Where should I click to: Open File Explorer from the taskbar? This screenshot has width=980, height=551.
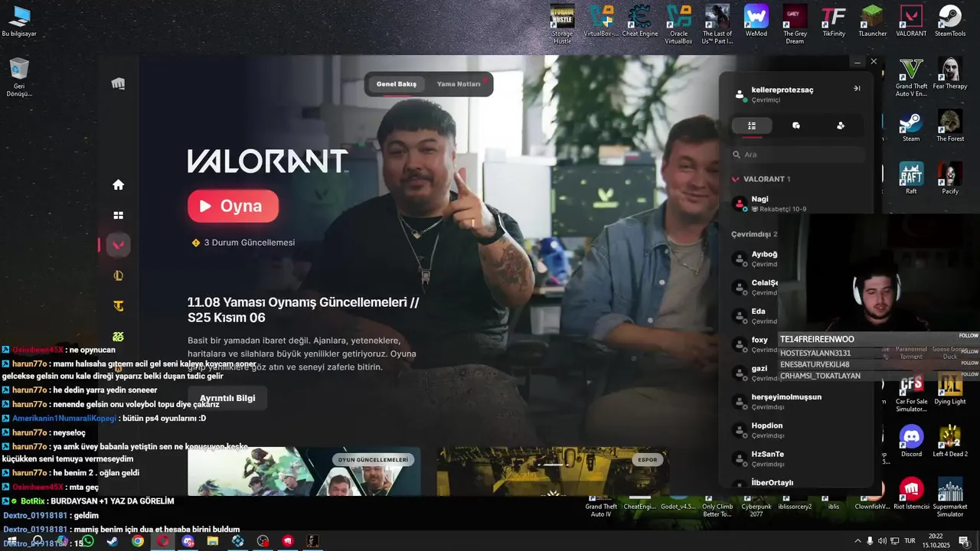213,541
